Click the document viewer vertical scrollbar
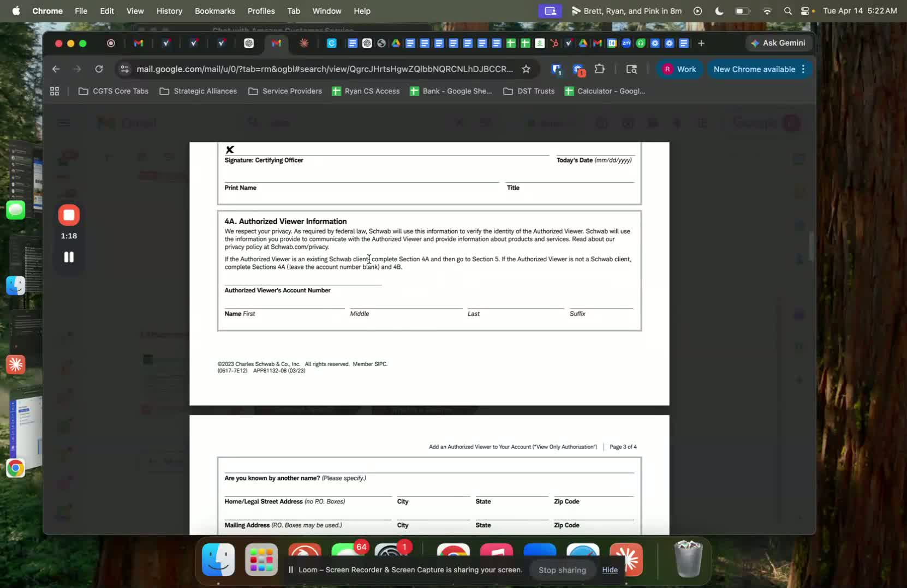This screenshot has height=588, width=907. pos(810,247)
